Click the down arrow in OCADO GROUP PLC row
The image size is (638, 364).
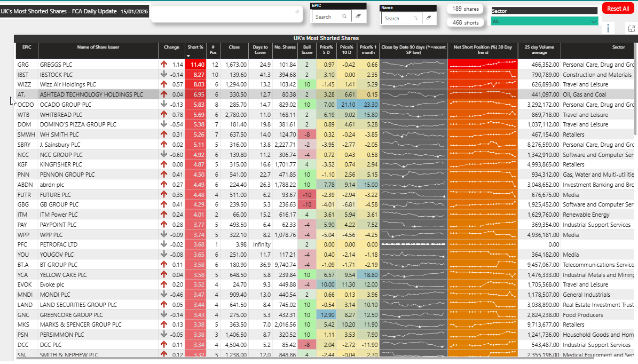tap(164, 104)
